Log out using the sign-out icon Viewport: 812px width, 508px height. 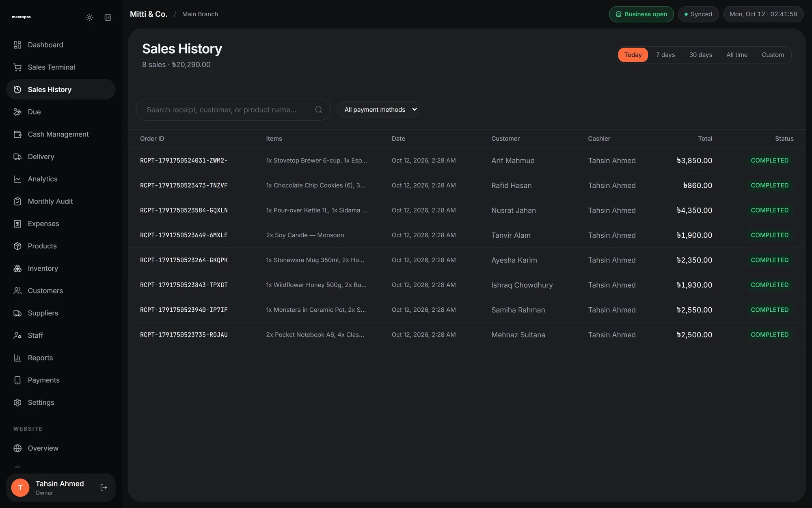pyautogui.click(x=104, y=487)
